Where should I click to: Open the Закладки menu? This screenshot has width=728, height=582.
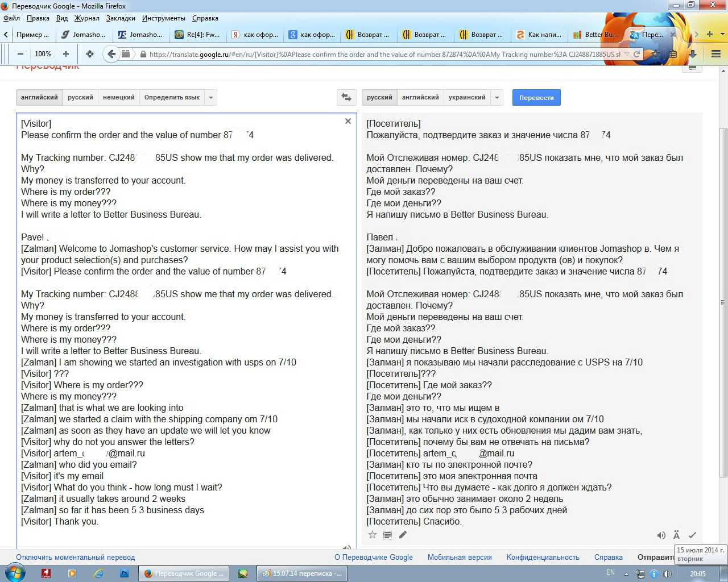pyautogui.click(x=121, y=18)
